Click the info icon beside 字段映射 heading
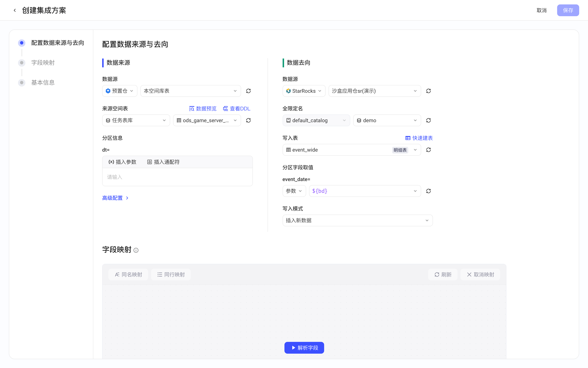The width and height of the screenshot is (588, 368). tap(136, 250)
